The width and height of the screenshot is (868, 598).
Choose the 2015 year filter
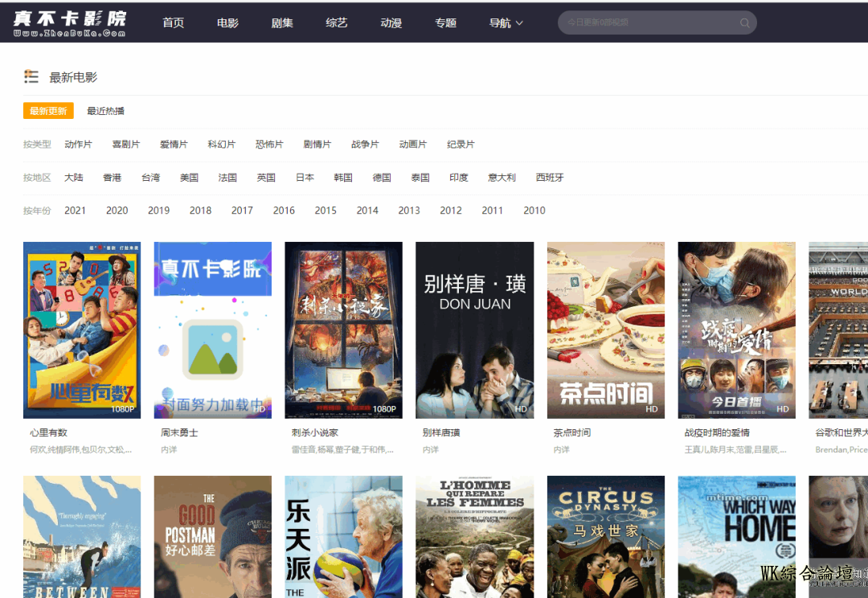click(325, 211)
